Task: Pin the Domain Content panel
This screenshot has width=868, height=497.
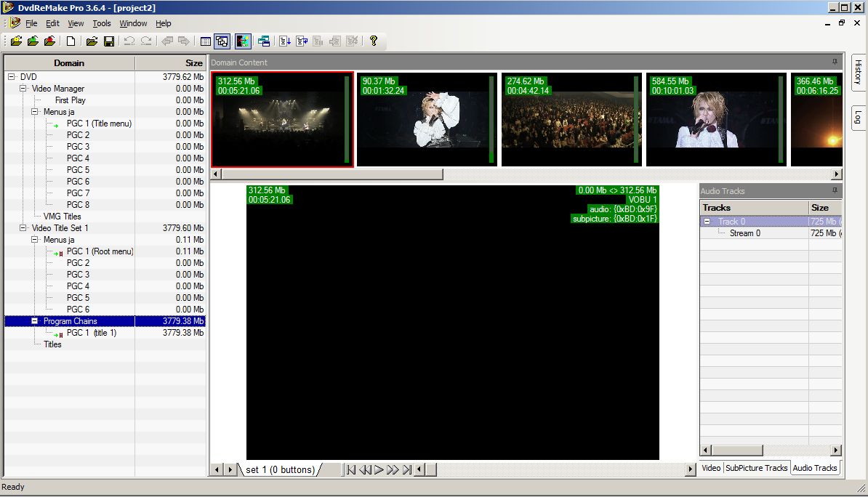Action: coord(835,62)
